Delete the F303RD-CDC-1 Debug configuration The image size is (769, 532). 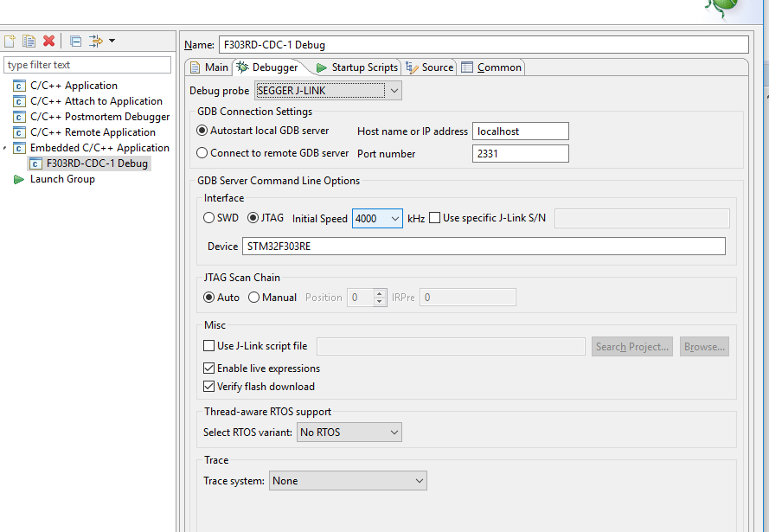point(48,40)
